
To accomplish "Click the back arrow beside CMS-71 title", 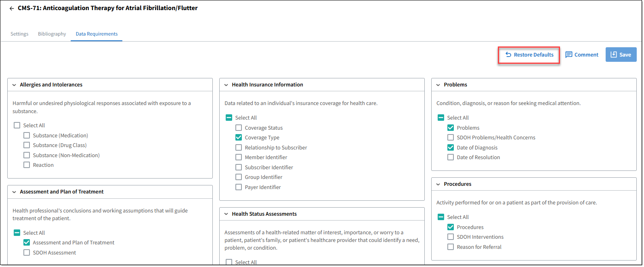I will tap(12, 8).
